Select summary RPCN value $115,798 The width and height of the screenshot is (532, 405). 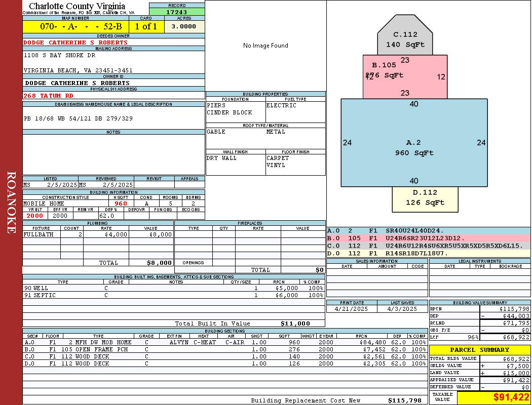(514, 309)
